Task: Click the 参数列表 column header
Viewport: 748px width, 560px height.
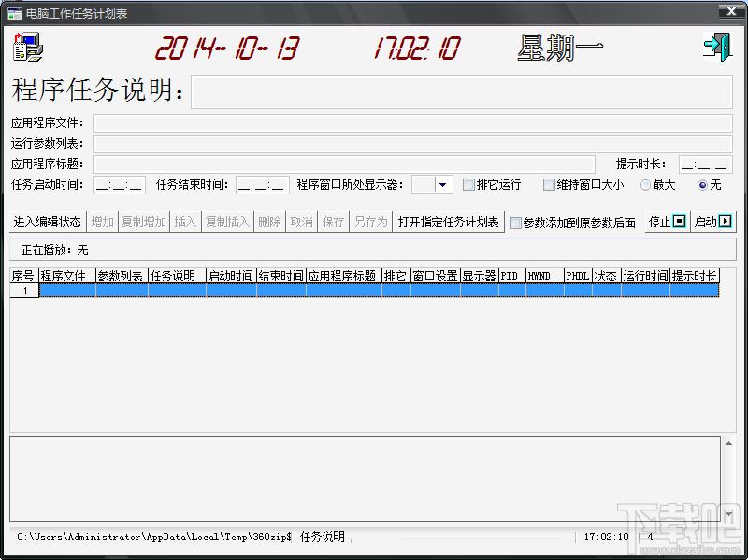Action: point(122,276)
